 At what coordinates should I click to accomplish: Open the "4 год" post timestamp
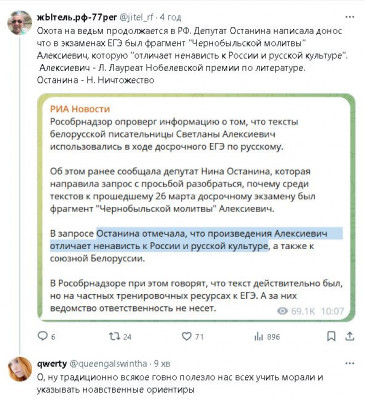[x=171, y=17]
